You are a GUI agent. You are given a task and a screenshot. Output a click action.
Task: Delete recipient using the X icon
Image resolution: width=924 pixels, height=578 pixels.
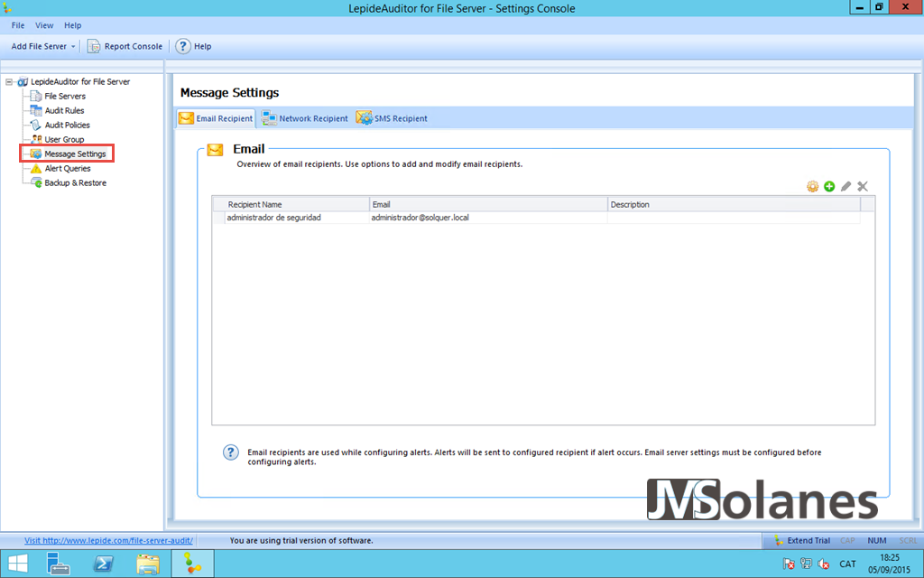coord(863,186)
